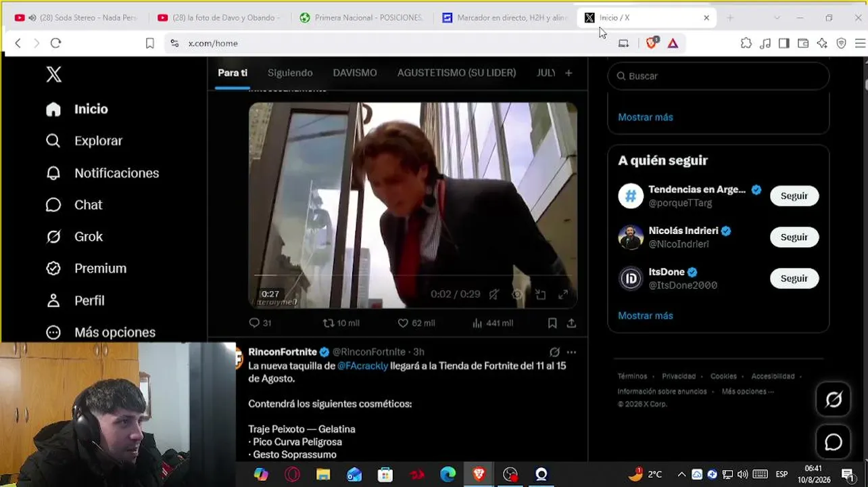Open the video settings gear
This screenshot has height=487, width=868.
pos(517,294)
